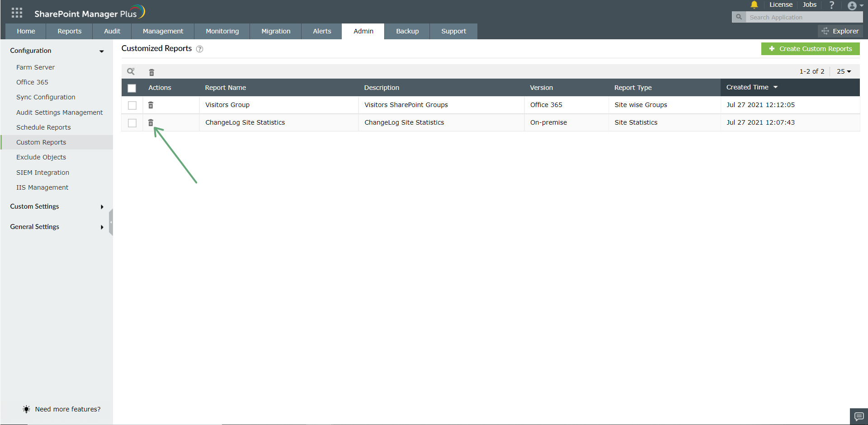Screen dimensions: 868x425
Task: Open the apps grid menu
Action: [x=17, y=12]
